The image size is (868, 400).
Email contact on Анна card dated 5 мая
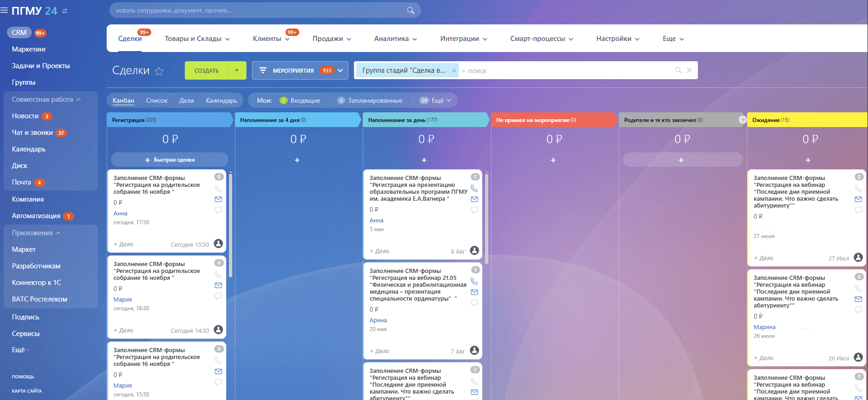point(474,199)
